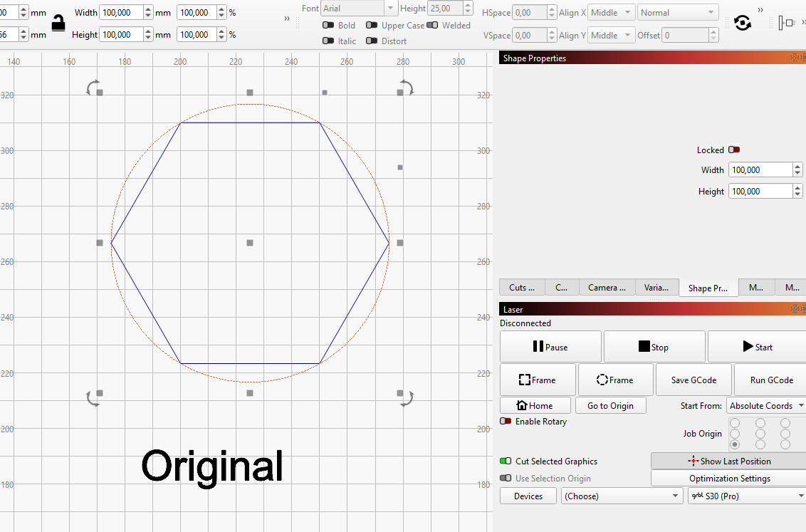
Task: Run the circular O-Frame preview
Action: (x=615, y=380)
